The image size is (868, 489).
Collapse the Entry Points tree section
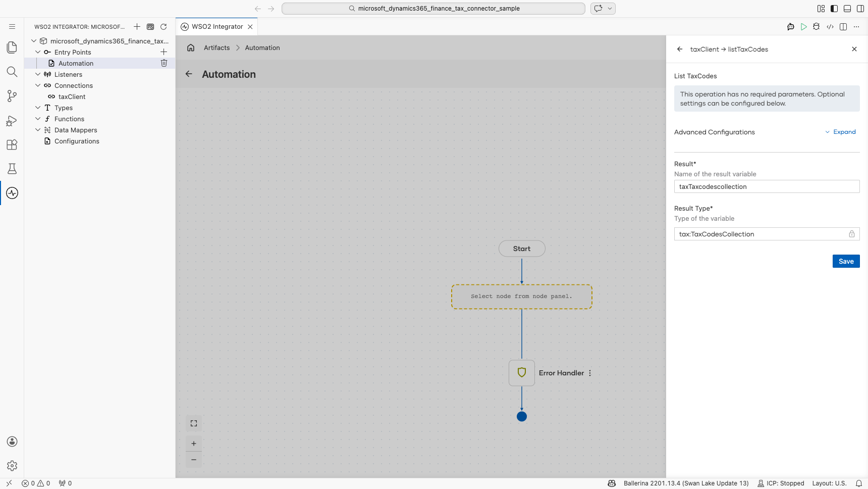point(38,52)
